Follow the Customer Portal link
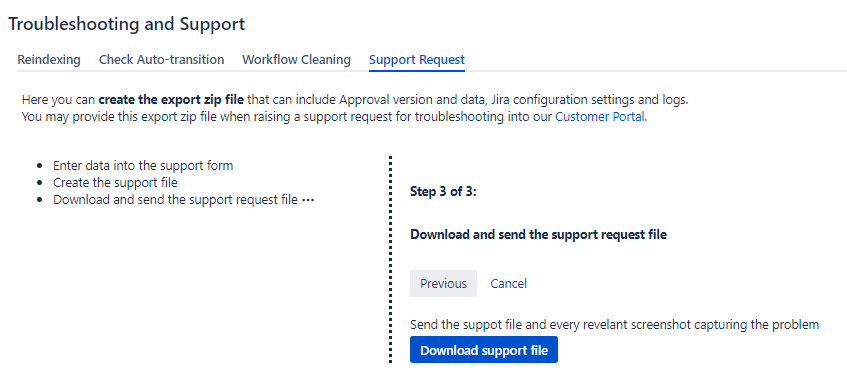Screen dimensions: 847x391 tap(600, 117)
